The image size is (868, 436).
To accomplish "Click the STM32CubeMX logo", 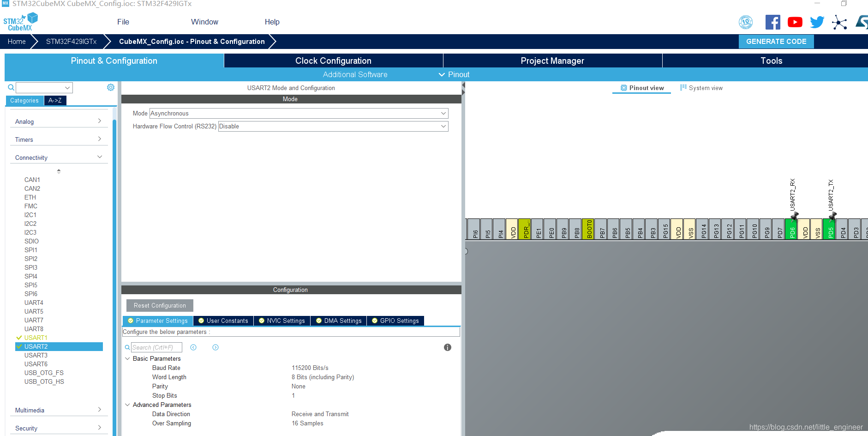I will tap(20, 22).
